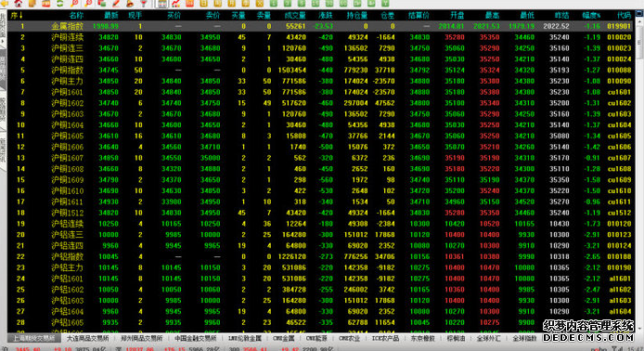Image resolution: width=644 pixels, height=351 pixels.
Task: Open the 全球外汇 tab
Action: [x=488, y=338]
